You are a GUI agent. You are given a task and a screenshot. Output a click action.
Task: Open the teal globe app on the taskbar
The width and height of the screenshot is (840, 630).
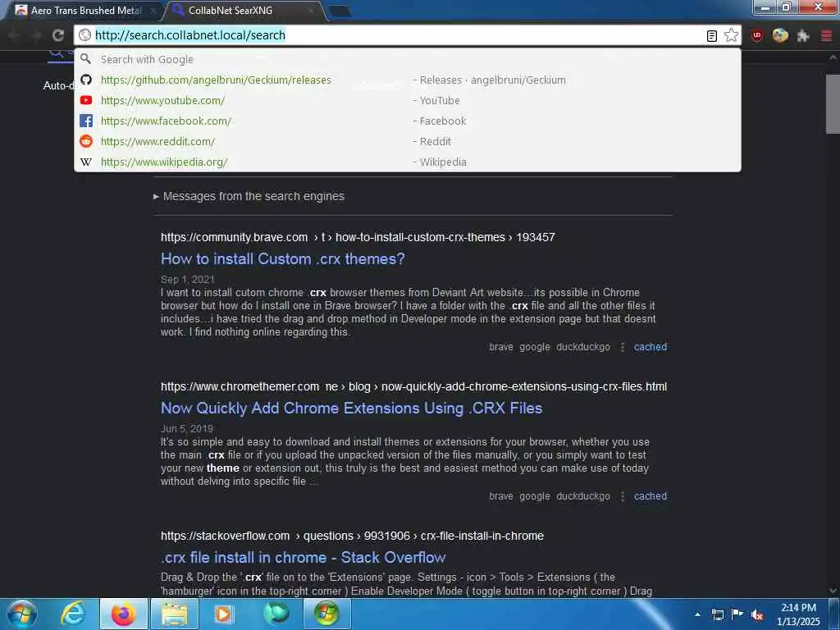(276, 614)
